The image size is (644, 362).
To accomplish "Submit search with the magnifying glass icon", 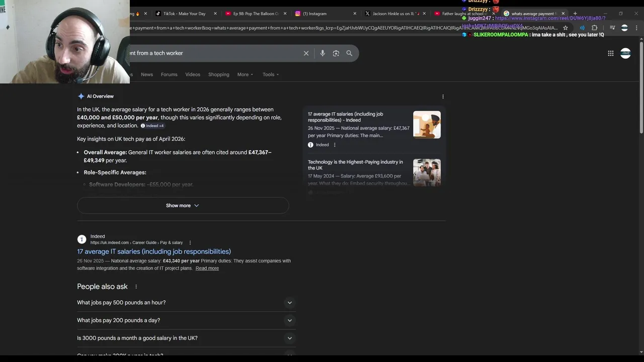I will click(349, 53).
